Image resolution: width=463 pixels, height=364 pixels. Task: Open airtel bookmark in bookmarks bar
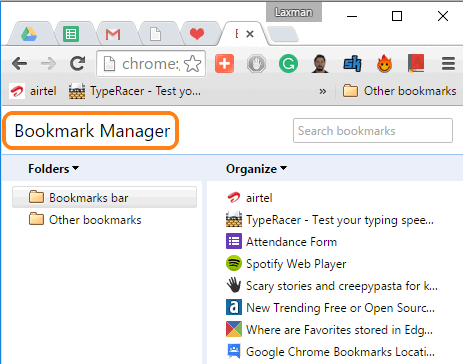coord(33,91)
